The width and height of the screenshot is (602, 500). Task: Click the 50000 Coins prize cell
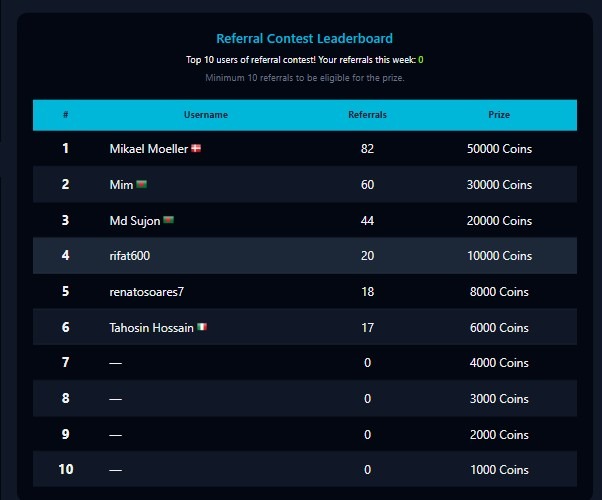[x=499, y=149]
